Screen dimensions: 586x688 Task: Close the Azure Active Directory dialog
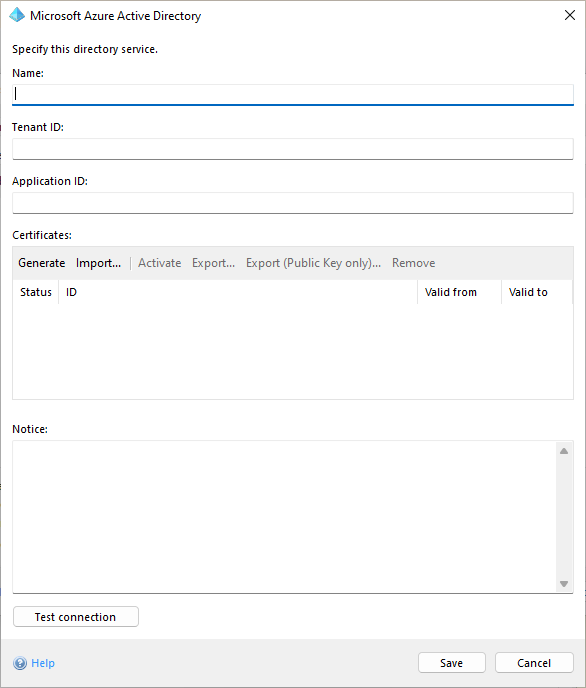pyautogui.click(x=570, y=15)
